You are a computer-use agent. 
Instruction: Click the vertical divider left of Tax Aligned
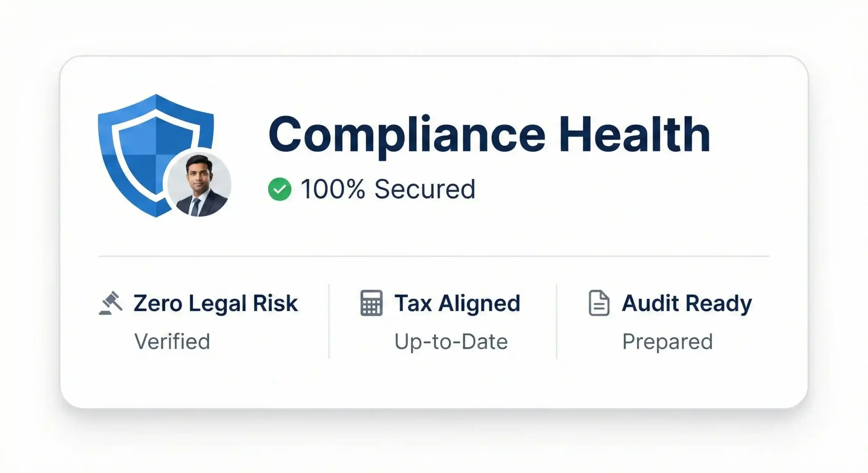[329, 321]
